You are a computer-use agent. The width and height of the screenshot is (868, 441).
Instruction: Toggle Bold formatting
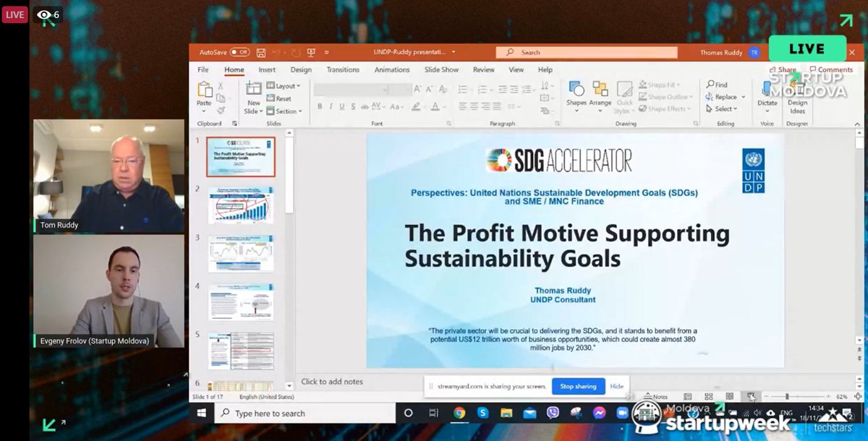320,106
